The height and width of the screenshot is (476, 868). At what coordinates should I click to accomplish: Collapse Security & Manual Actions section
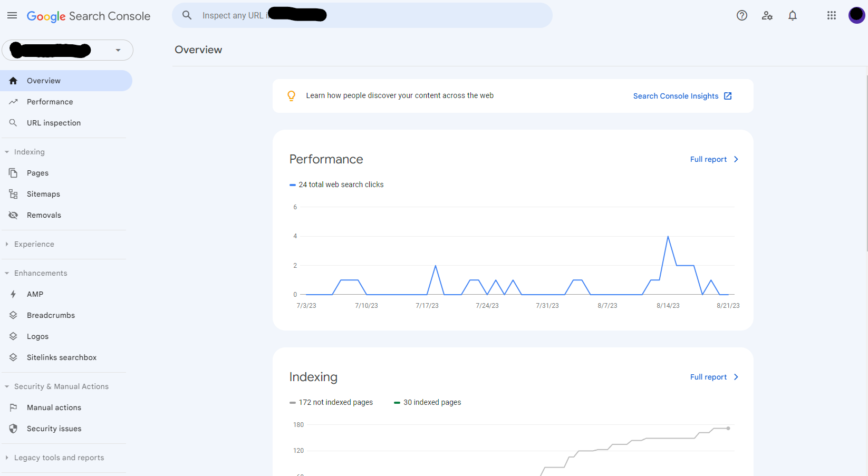pos(7,386)
